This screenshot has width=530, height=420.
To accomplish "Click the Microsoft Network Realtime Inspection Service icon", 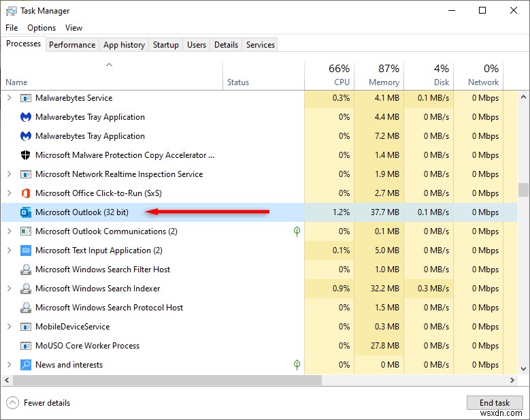I will point(26,174).
